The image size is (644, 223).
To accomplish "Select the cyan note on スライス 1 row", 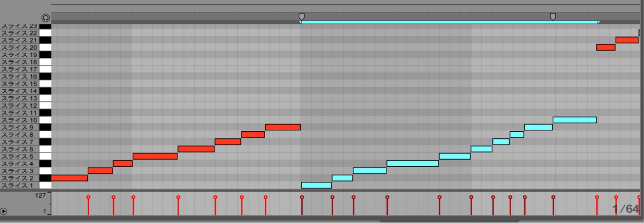I will [x=316, y=185].
